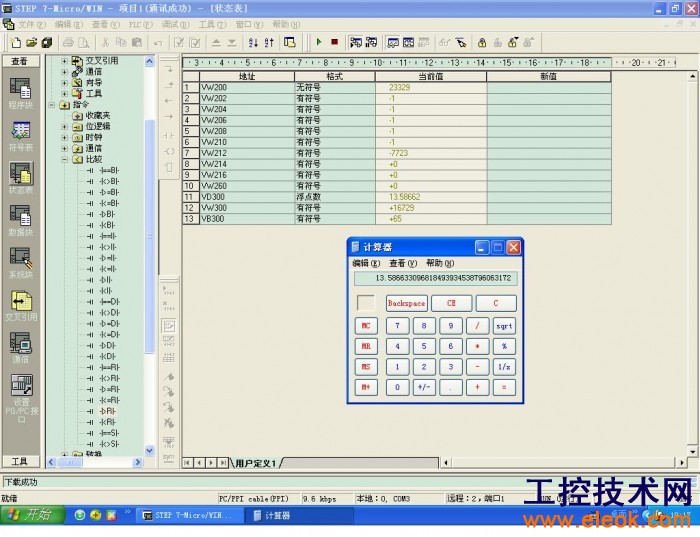700x537 pixels.
Task: Expand the 交叉引用 tree node
Action: point(64,61)
